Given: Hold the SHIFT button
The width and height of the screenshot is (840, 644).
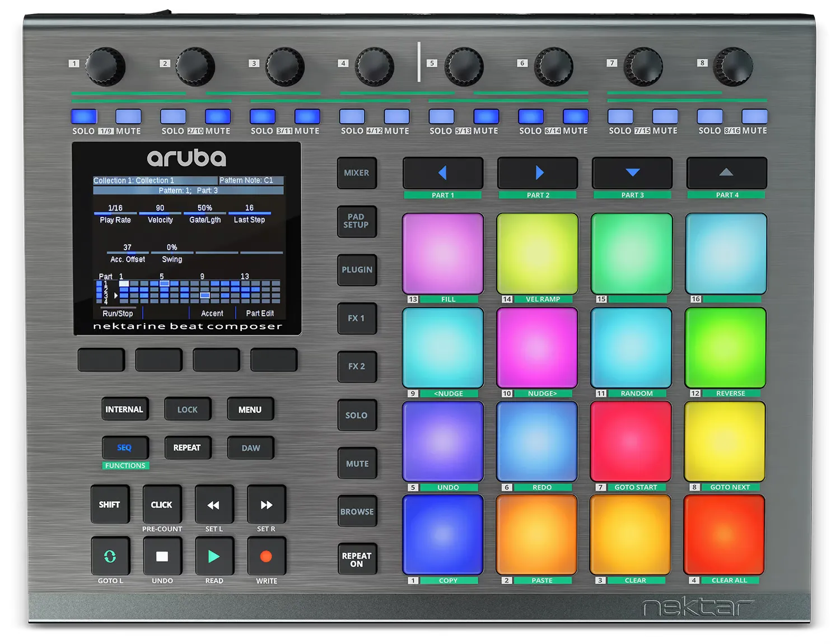Looking at the screenshot, I should point(110,505).
